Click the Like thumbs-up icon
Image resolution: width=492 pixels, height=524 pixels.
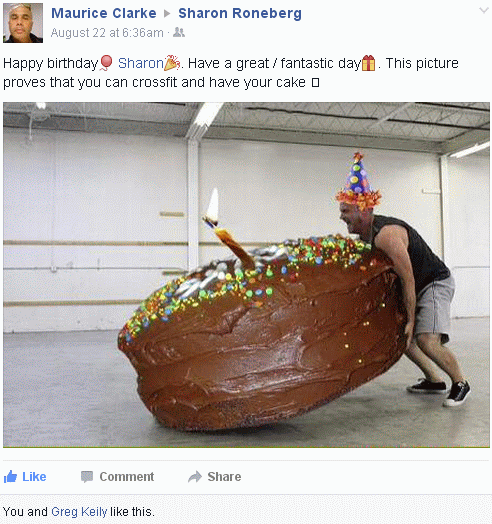10,477
